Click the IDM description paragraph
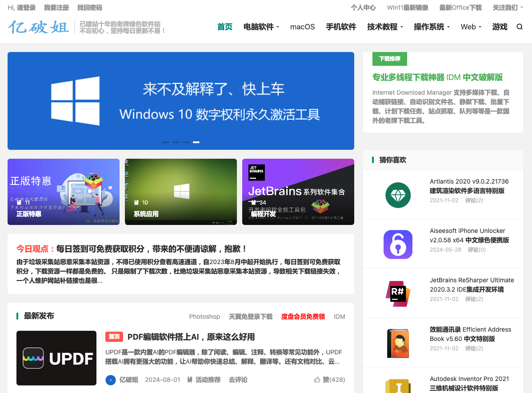 pyautogui.click(x=441, y=107)
